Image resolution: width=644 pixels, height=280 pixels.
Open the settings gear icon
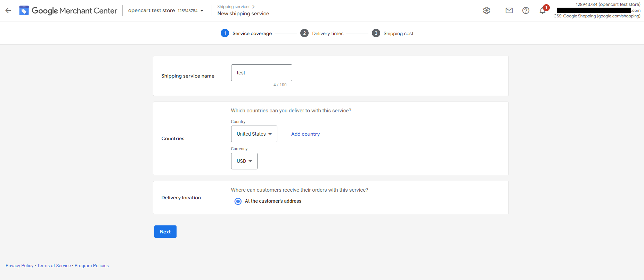coord(487,10)
